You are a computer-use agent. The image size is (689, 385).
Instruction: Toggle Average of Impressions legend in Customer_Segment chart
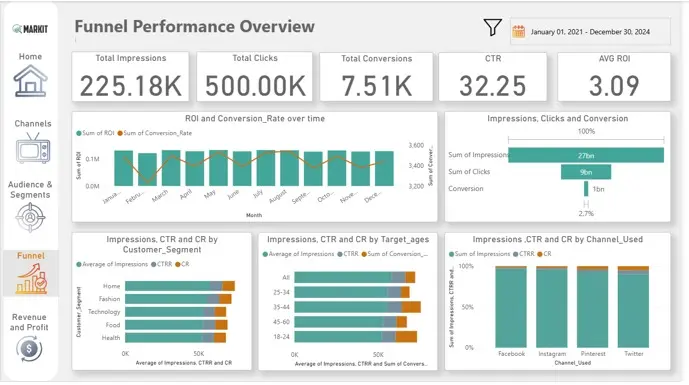[112, 264]
